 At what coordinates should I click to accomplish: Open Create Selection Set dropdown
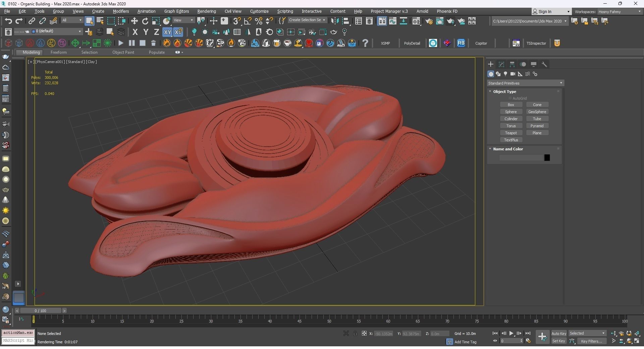pyautogui.click(x=307, y=20)
